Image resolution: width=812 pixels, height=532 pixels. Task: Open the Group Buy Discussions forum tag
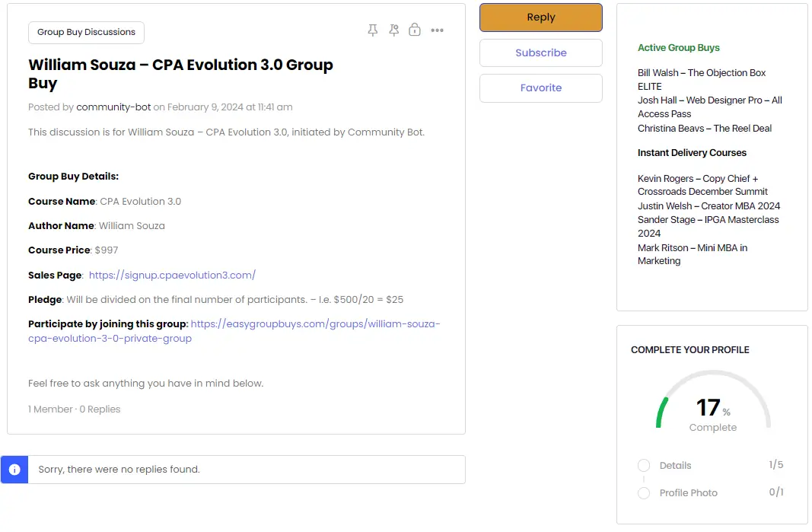(x=86, y=33)
